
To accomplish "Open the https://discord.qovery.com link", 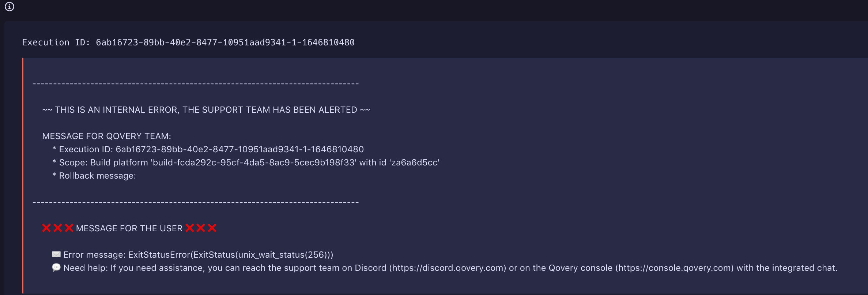I will coord(448,268).
